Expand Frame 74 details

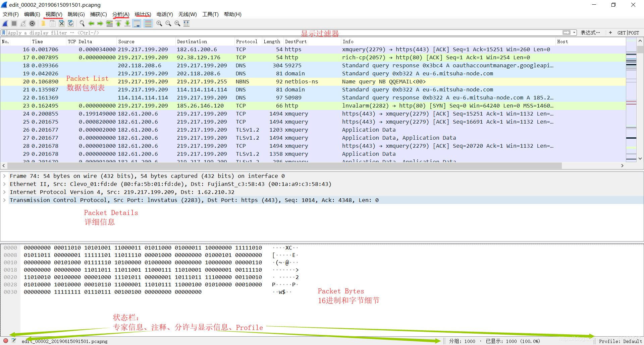pos(4,176)
